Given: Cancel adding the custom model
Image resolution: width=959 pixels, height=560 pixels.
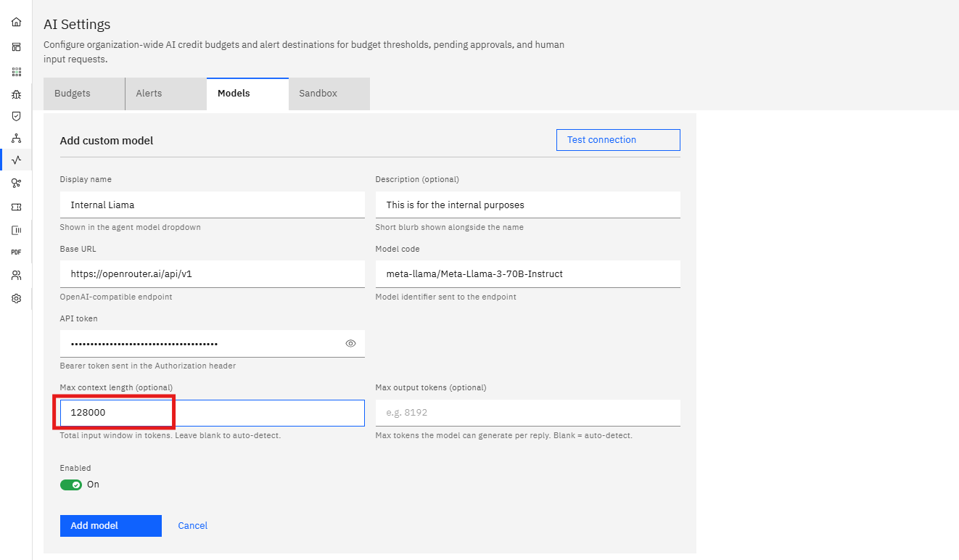Looking at the screenshot, I should [x=193, y=526].
